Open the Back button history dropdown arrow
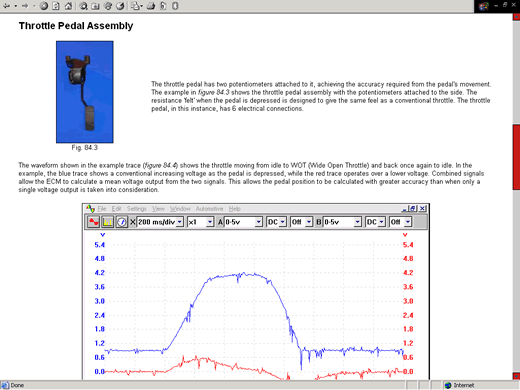520x390 pixels. point(15,6)
